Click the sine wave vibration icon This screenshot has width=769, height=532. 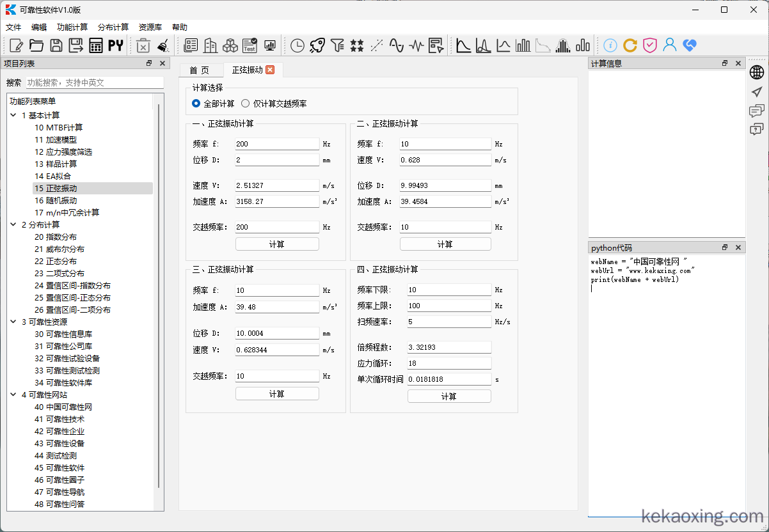click(x=397, y=45)
